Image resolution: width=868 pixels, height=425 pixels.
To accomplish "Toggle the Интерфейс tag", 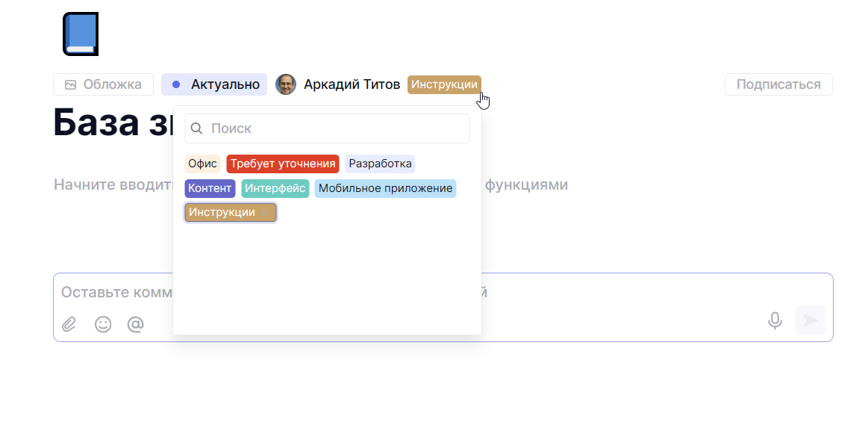I will (275, 188).
